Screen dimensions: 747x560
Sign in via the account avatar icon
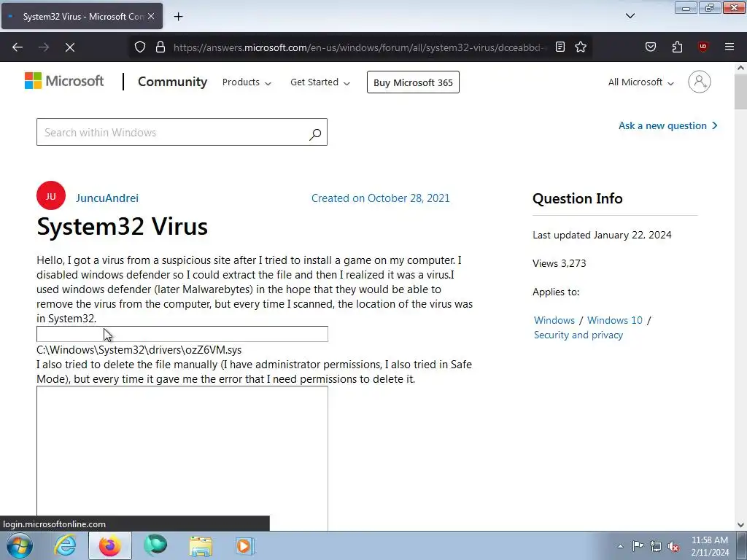[699, 82]
